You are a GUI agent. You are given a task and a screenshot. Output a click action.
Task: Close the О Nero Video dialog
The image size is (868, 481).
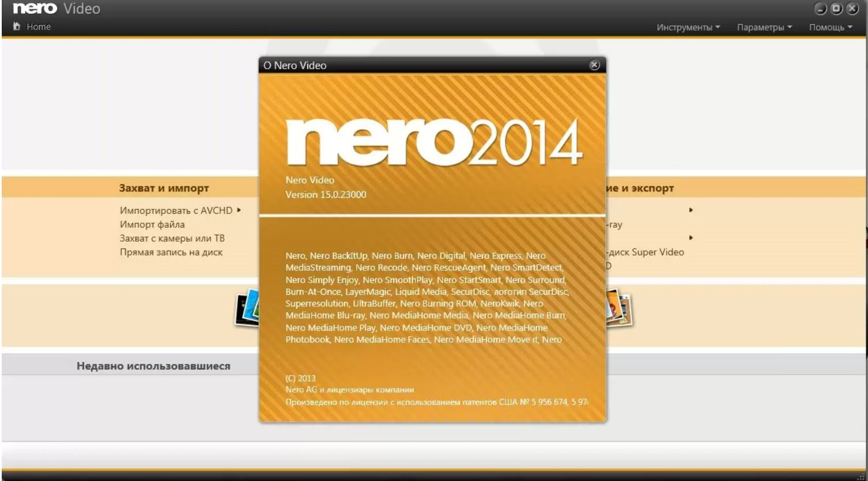pyautogui.click(x=594, y=65)
